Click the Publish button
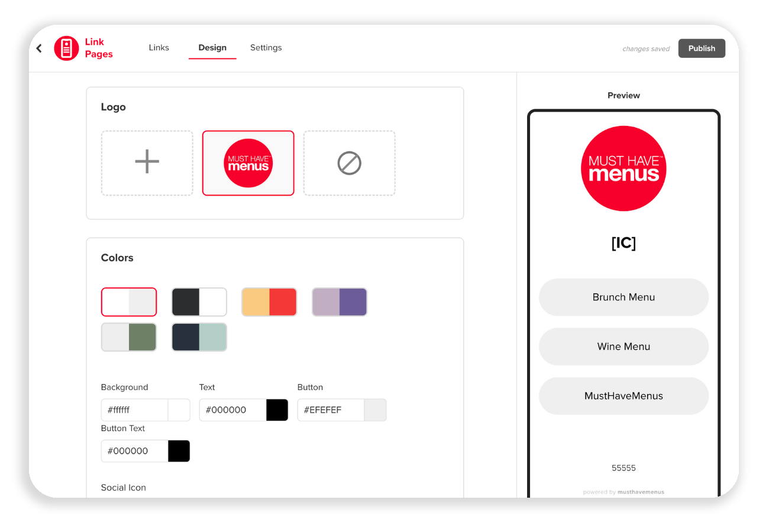The width and height of the screenshot is (769, 532). click(702, 48)
